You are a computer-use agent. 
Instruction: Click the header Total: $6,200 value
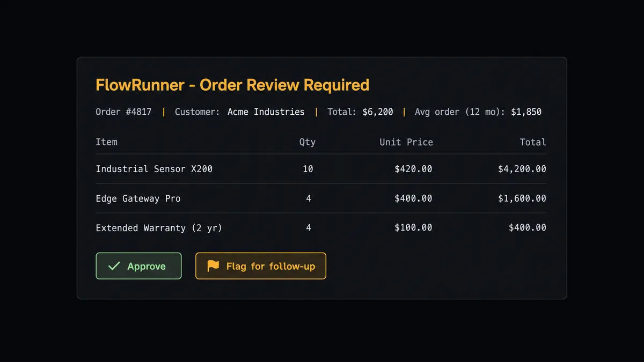[378, 112]
